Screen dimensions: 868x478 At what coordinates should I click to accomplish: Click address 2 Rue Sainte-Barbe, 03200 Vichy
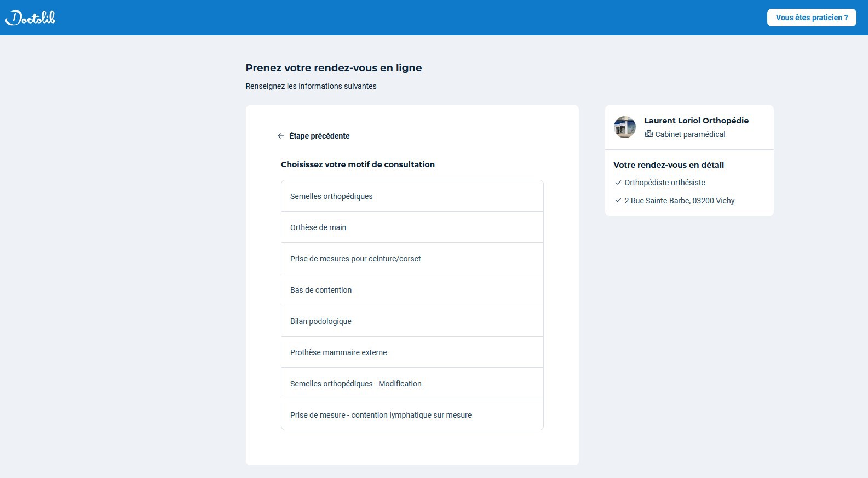coord(680,201)
